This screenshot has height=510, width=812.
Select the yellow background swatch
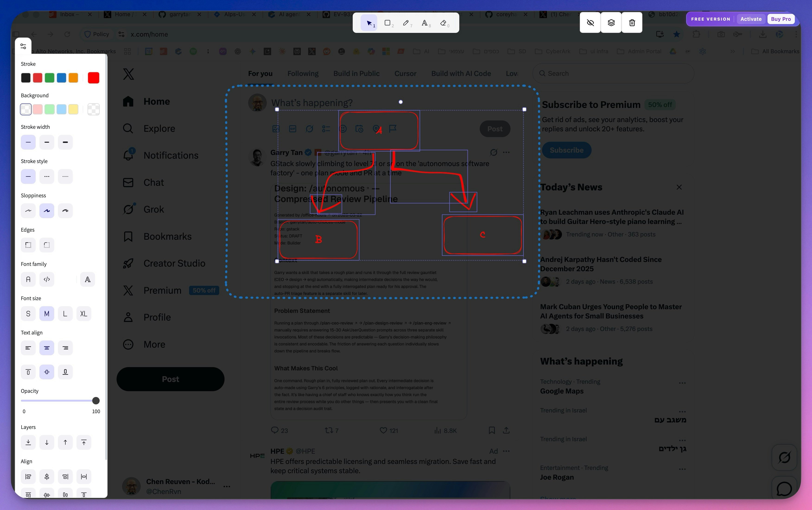click(x=73, y=109)
